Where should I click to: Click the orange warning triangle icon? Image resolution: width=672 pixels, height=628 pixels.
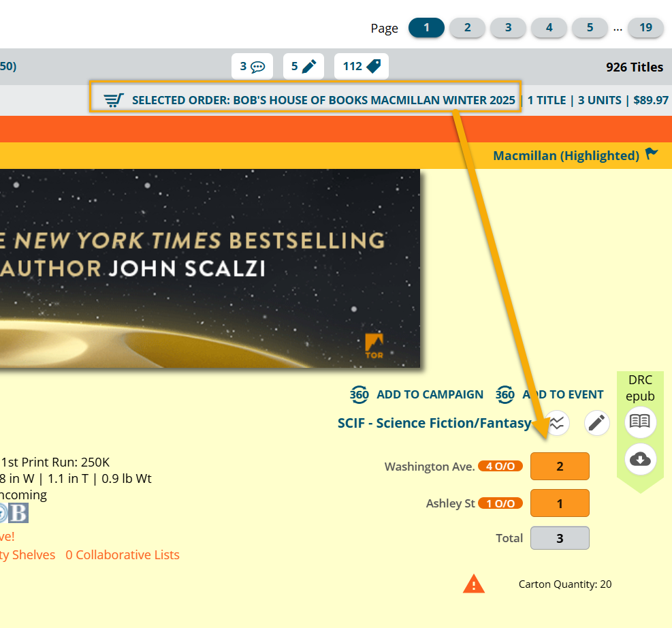pyautogui.click(x=474, y=584)
